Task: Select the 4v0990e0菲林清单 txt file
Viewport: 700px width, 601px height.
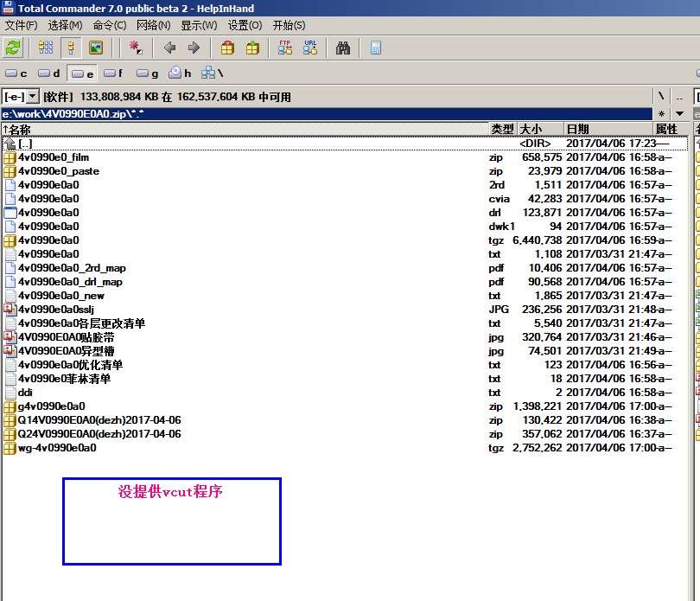Action: 345,379
